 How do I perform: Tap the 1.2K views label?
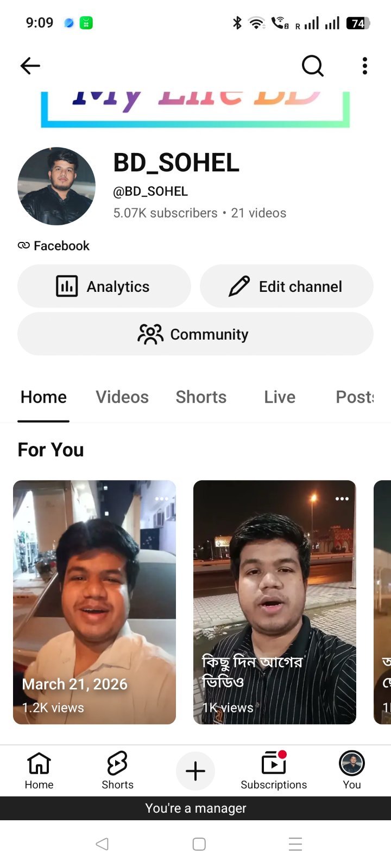pos(53,708)
